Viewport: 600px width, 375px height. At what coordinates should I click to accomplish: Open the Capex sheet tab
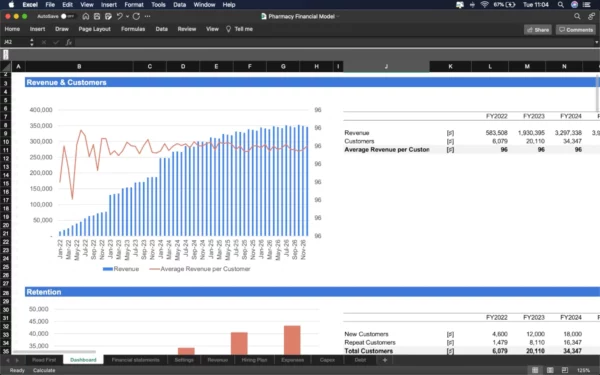327,360
